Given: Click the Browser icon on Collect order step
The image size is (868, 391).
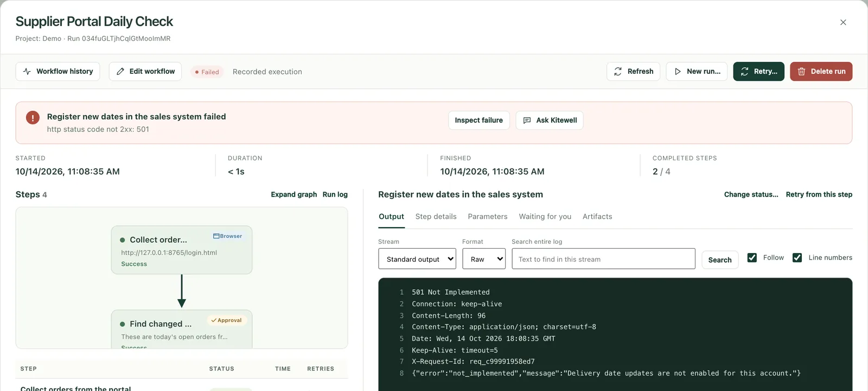Looking at the screenshot, I should [216, 236].
